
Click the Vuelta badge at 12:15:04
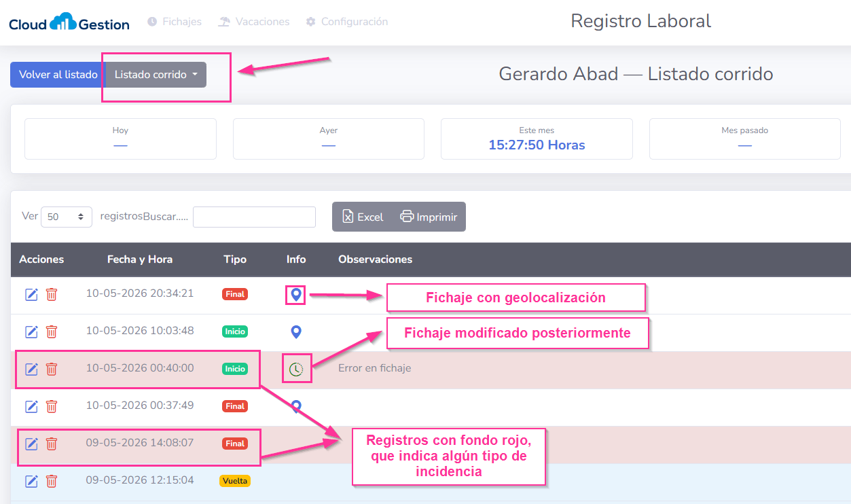click(235, 481)
